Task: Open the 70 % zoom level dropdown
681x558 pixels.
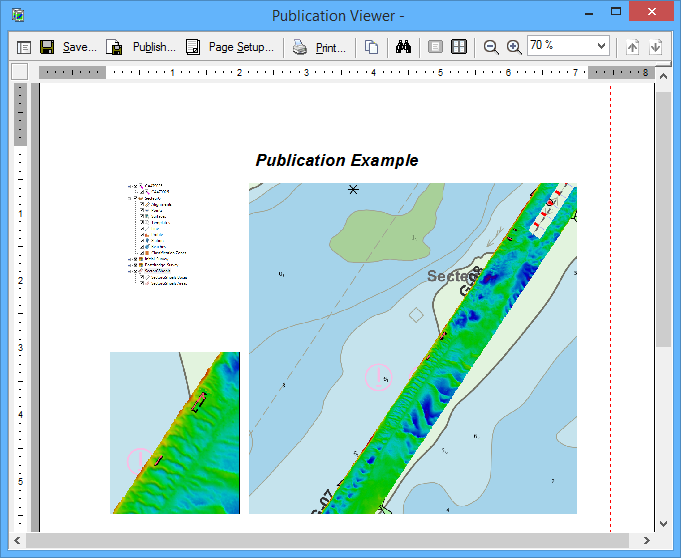Action: [600, 46]
